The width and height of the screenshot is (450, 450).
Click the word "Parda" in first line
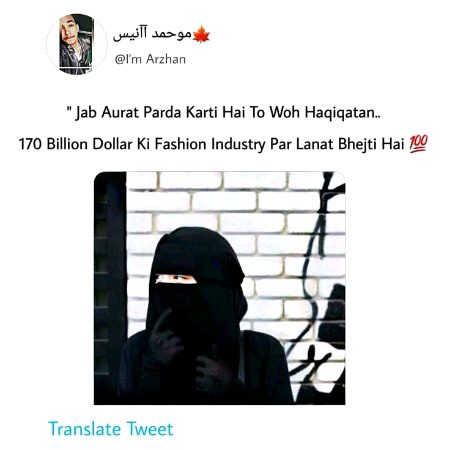(x=162, y=113)
